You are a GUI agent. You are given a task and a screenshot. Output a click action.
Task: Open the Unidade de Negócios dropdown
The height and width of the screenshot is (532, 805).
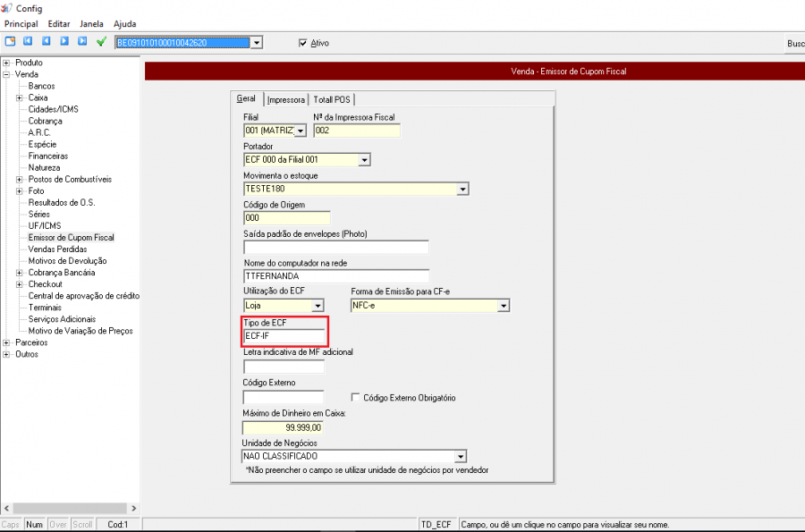pos(461,457)
